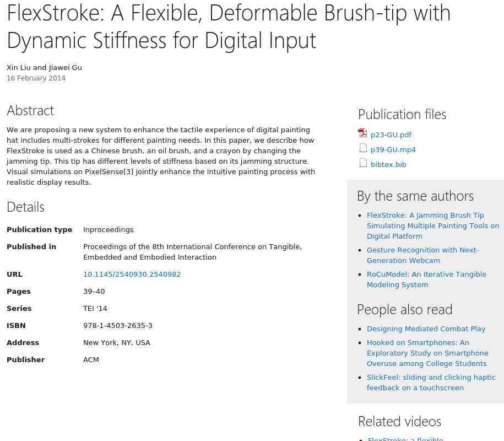Screen dimensions: 504x441
Task: Click the file icon beside bibtex.bib
Action: click(363, 163)
